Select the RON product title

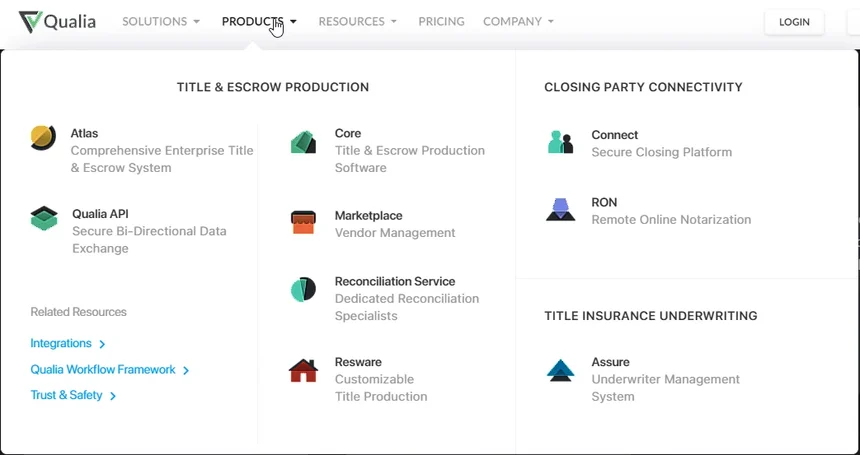pos(604,202)
